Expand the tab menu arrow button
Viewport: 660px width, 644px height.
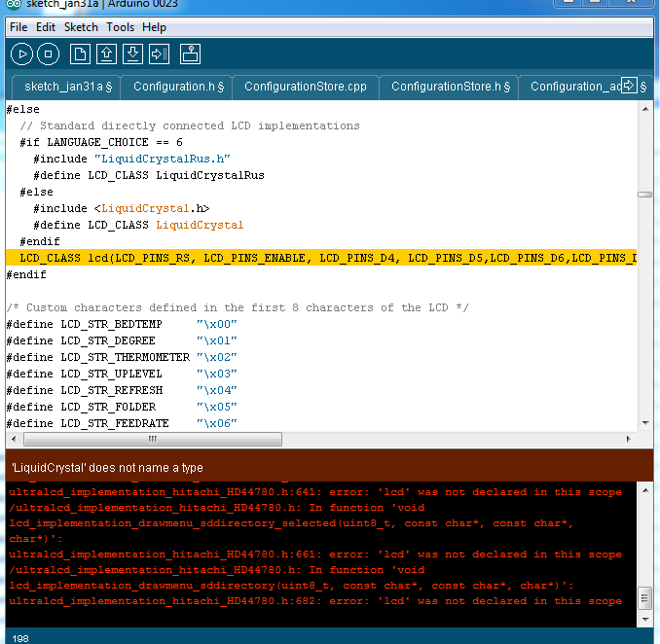point(629,86)
